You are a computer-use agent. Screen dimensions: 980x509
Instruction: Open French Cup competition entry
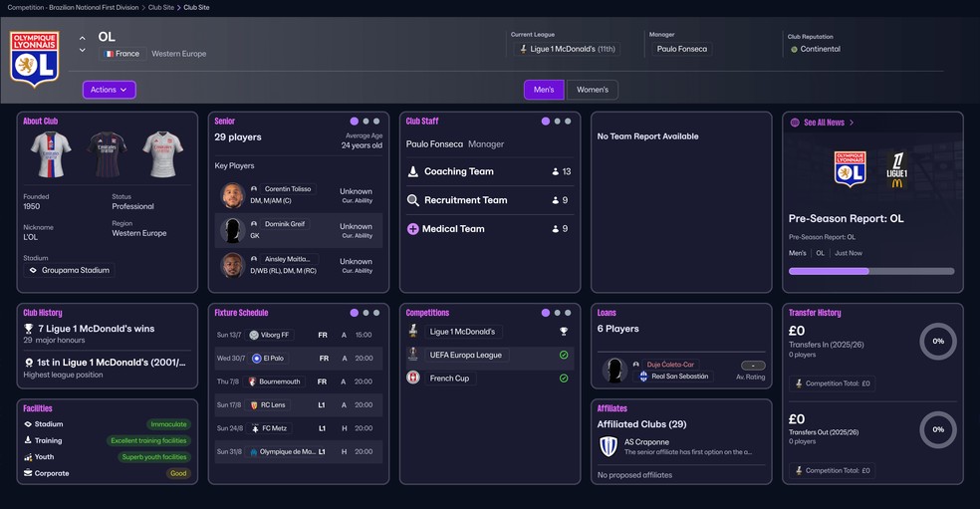click(x=449, y=378)
